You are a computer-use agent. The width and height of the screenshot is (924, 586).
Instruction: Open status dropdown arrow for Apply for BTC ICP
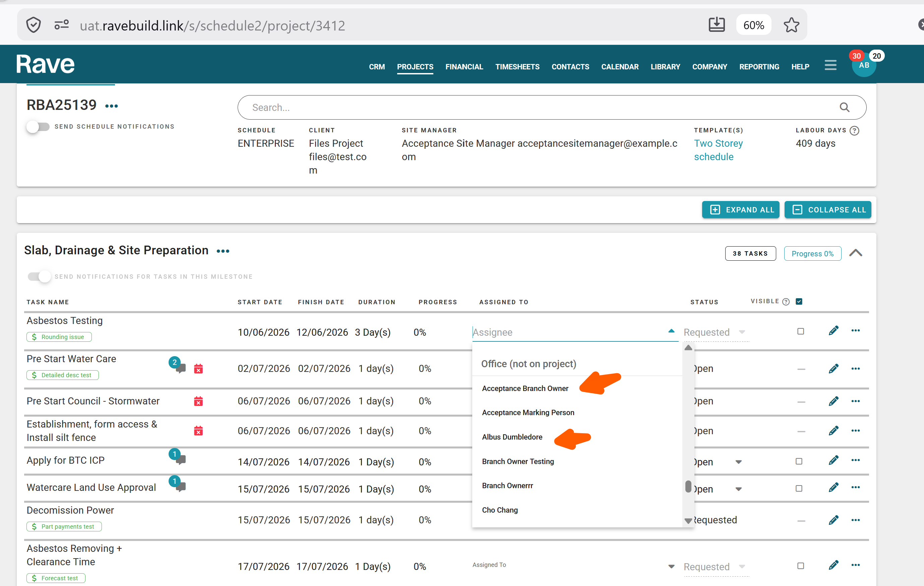(738, 462)
